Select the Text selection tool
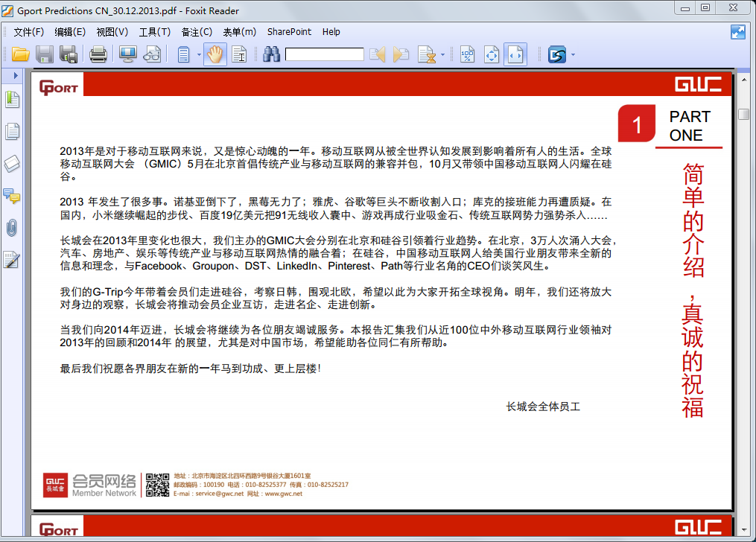This screenshot has width=756, height=542. coord(239,54)
